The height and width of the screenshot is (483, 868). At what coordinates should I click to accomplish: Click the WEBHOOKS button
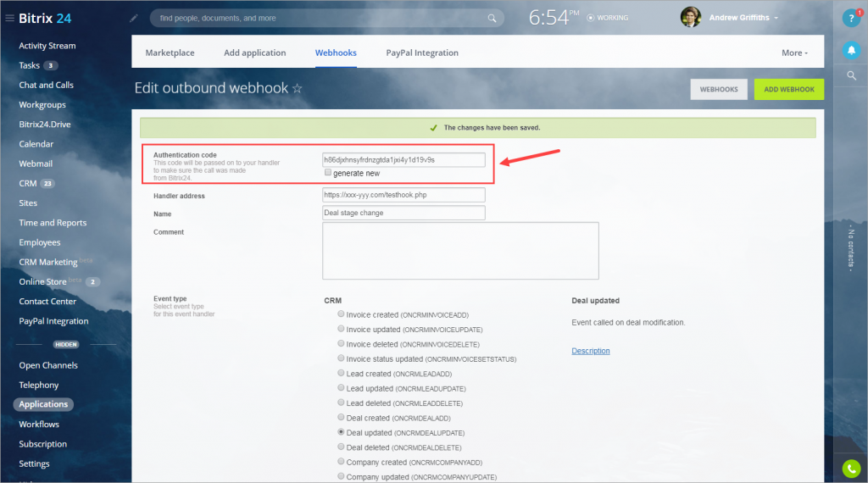(x=719, y=89)
